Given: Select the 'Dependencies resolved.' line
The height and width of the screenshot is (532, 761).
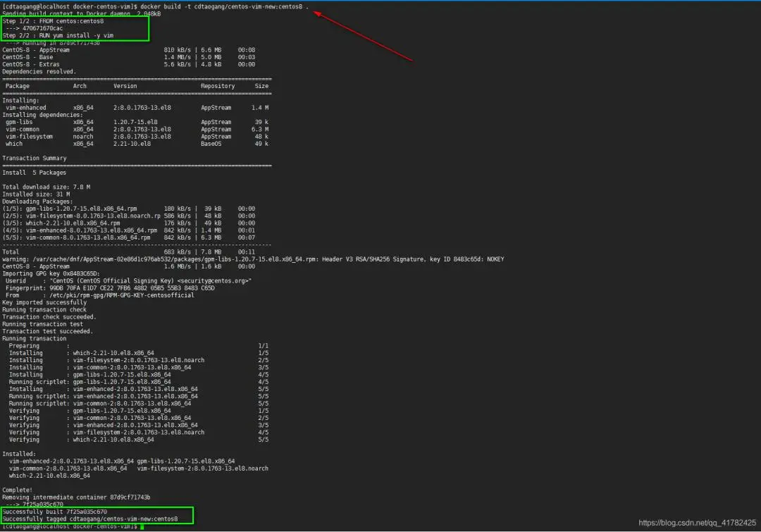Looking at the screenshot, I should [39, 72].
